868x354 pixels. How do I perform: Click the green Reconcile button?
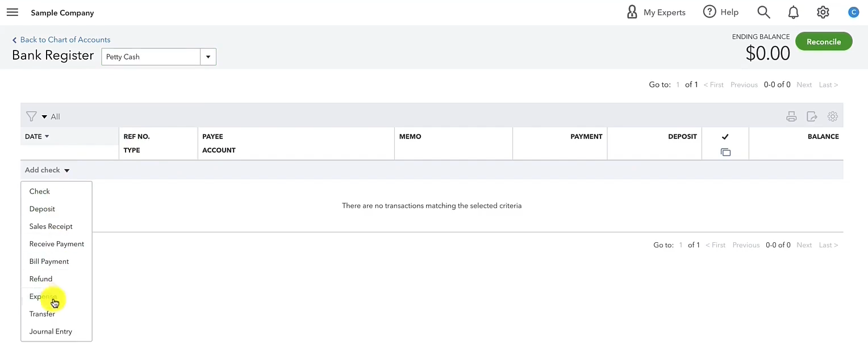pyautogui.click(x=824, y=41)
